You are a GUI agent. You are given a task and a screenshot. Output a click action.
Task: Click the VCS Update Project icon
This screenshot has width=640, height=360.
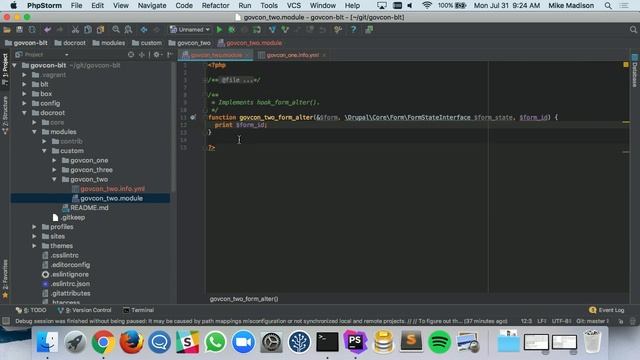coord(272,30)
